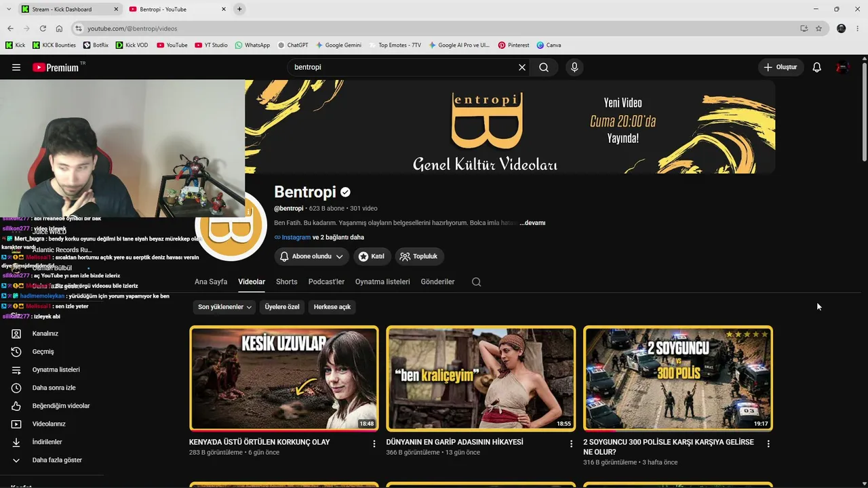Switch to the Ana Sayfa channel tab
This screenshot has height=488, width=868.
(211, 282)
